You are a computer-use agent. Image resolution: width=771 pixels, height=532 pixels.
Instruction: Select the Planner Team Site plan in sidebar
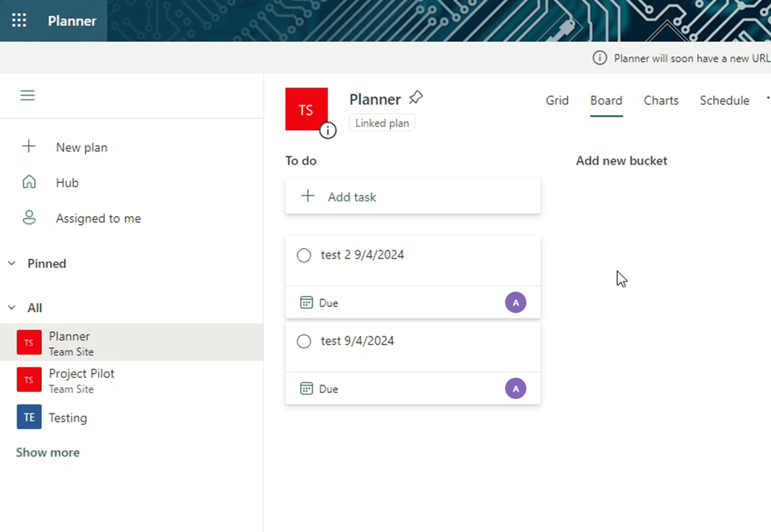[132, 343]
